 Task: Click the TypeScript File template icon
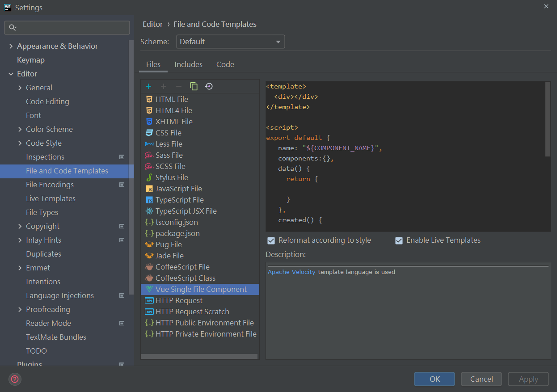pos(149,200)
